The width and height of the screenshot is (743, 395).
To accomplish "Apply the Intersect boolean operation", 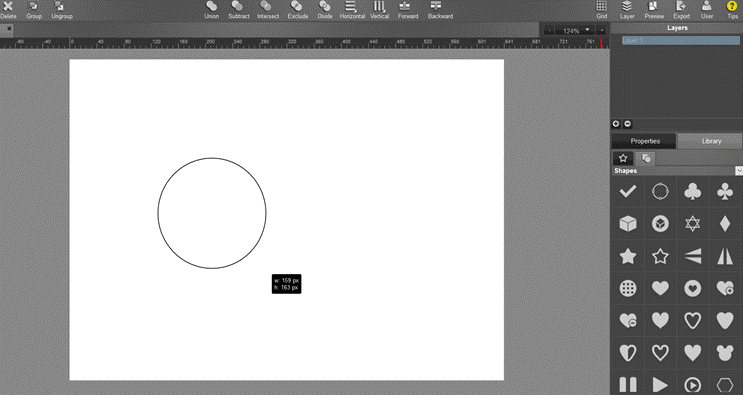I will [268, 10].
